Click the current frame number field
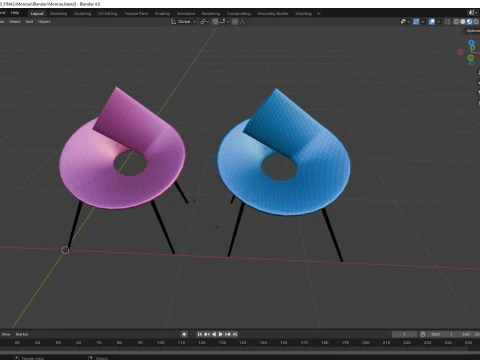Screen dimensions: 480x360 click(404, 334)
